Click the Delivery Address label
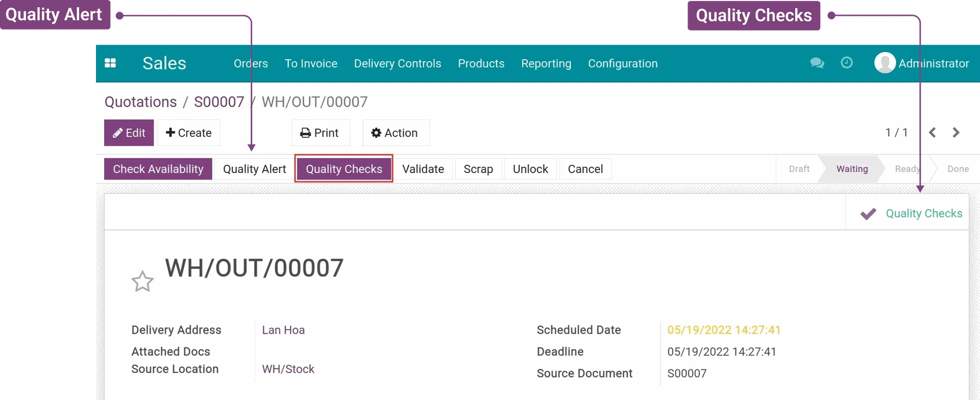This screenshot has height=400, width=980. click(x=176, y=330)
